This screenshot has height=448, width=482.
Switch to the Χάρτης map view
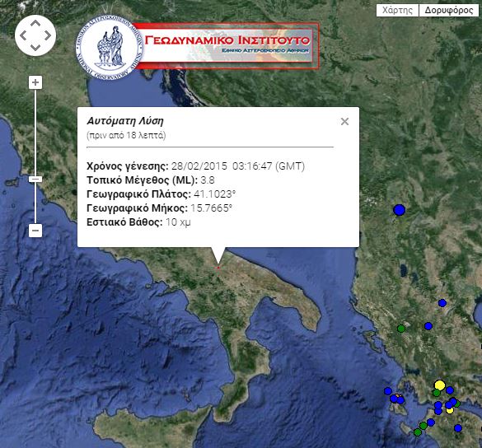click(x=397, y=11)
